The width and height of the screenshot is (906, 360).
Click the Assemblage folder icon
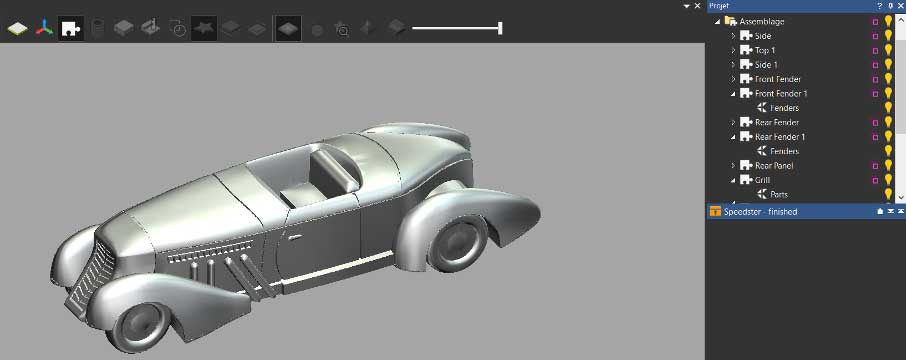(730, 21)
